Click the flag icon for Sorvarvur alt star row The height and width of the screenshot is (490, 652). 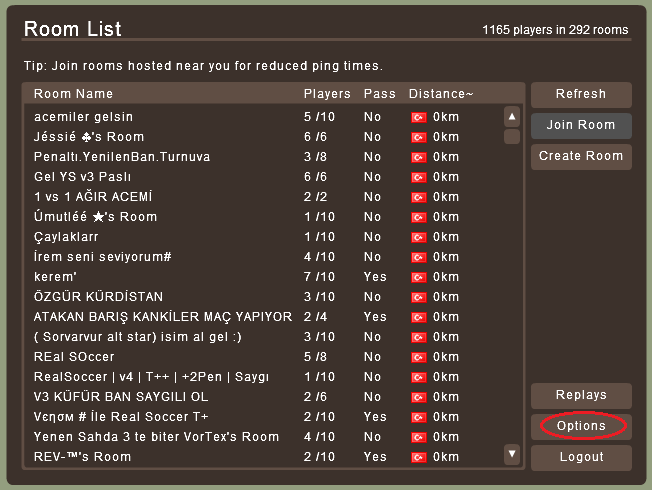[x=419, y=337]
